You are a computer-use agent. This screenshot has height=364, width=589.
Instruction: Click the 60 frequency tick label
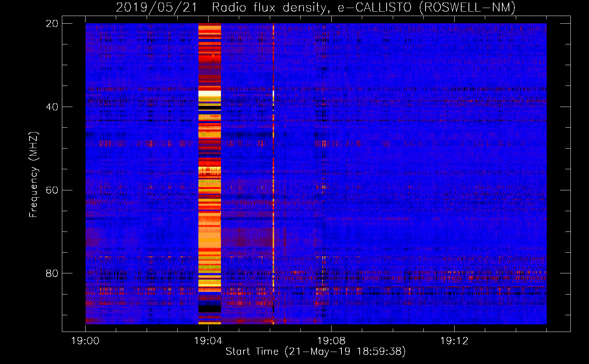[x=52, y=190]
